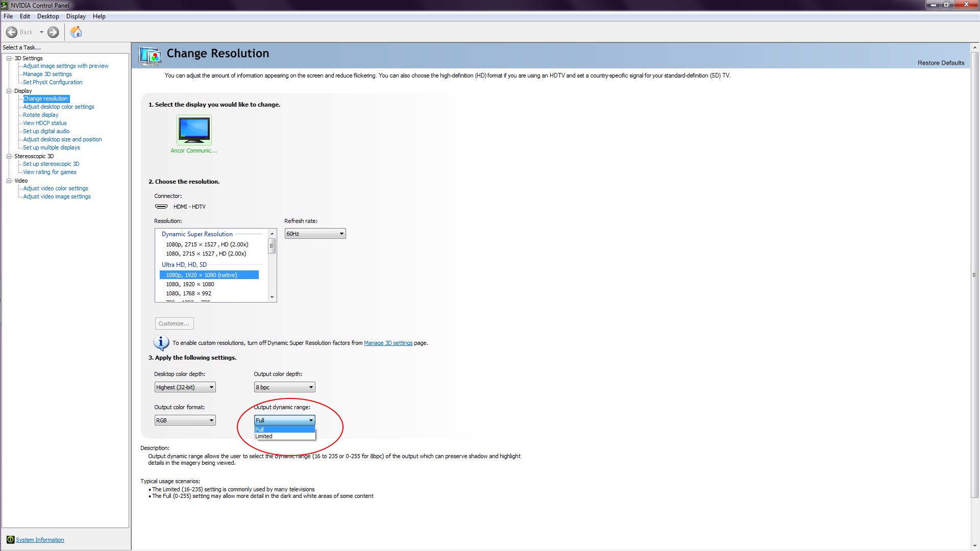Viewport: 980px width, 551px height.
Task: Open the Output color depth dropdown
Action: pyautogui.click(x=284, y=387)
